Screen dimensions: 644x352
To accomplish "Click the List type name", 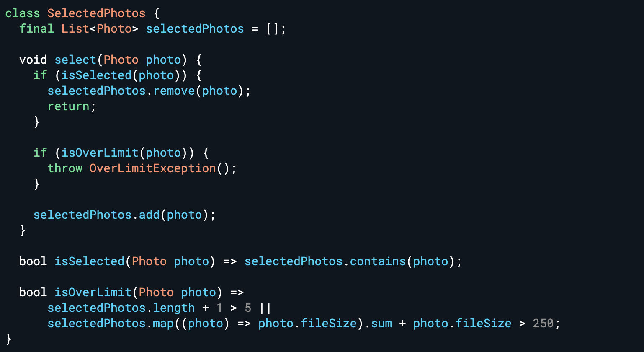I will tap(75, 29).
